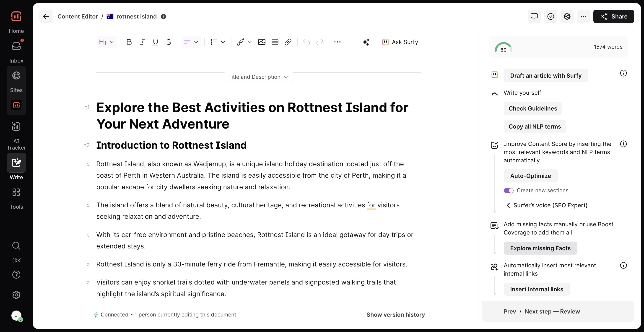Insert an image via toolbar
This screenshot has height=332, width=644.
[x=262, y=42]
